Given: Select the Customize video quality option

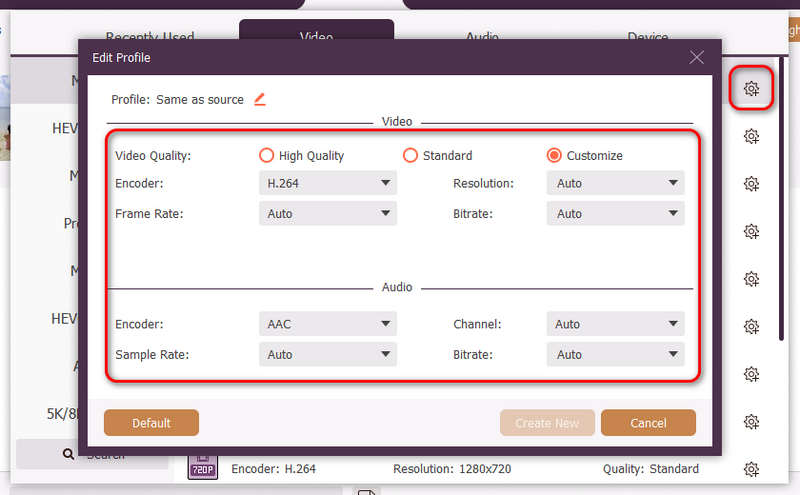Looking at the screenshot, I should [554, 155].
